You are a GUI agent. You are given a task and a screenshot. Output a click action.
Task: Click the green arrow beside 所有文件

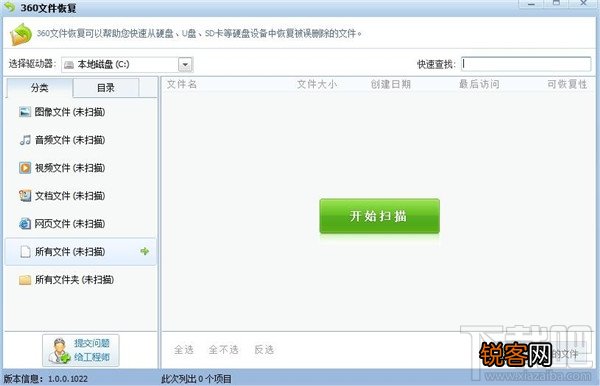tap(145, 251)
